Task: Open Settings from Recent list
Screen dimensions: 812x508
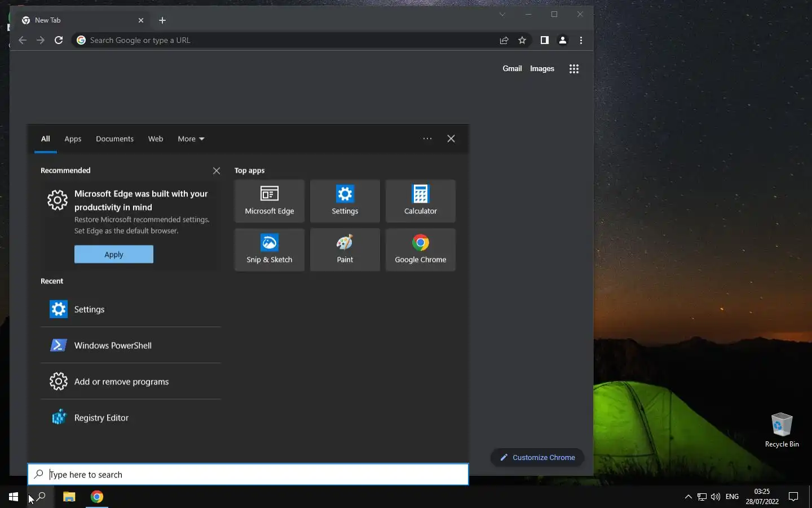Action: pyautogui.click(x=131, y=309)
